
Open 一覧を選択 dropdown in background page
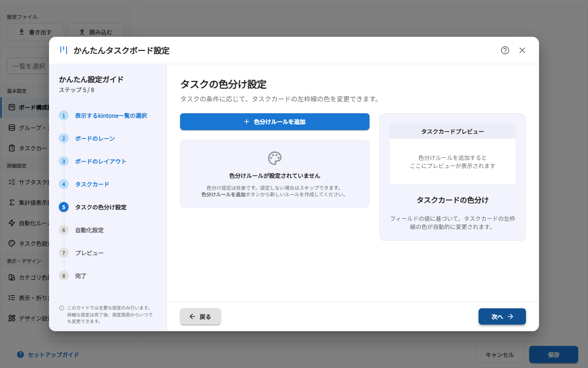click(28, 66)
